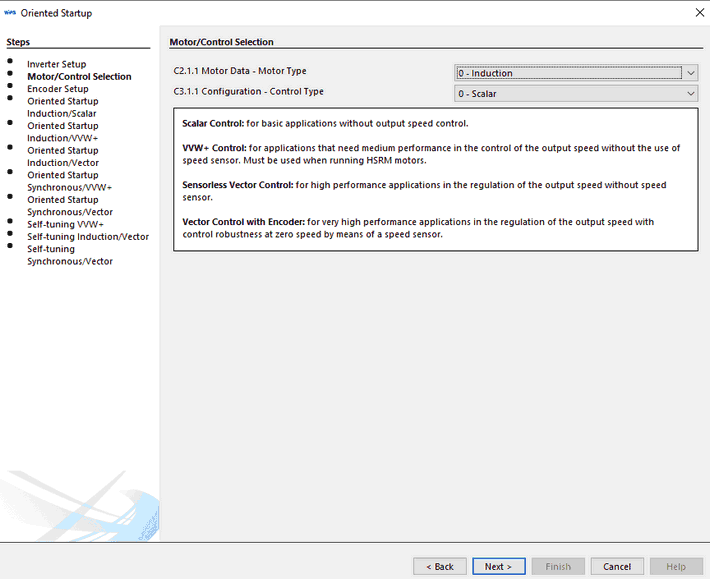This screenshot has height=579, width=710.
Task: Select the Encoder Setup step
Action: [58, 89]
